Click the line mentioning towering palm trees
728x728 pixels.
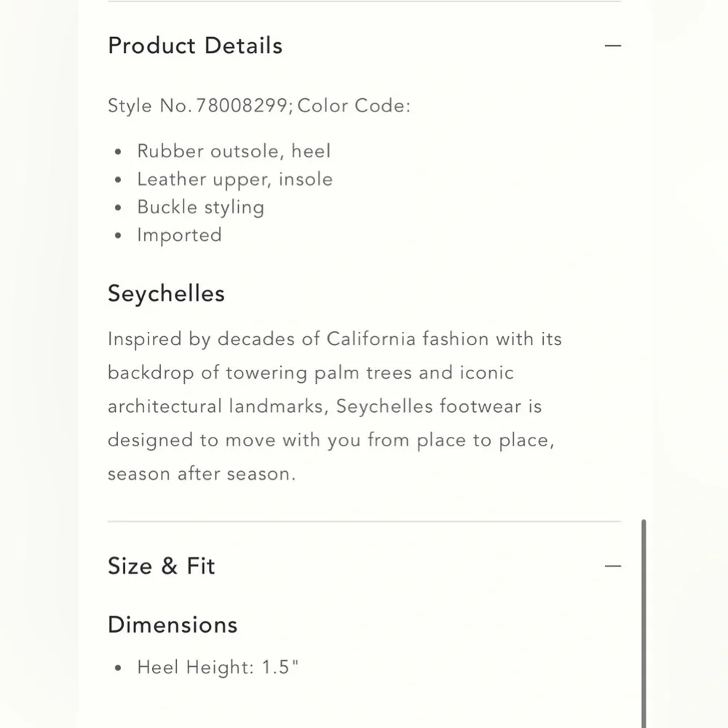311,373
